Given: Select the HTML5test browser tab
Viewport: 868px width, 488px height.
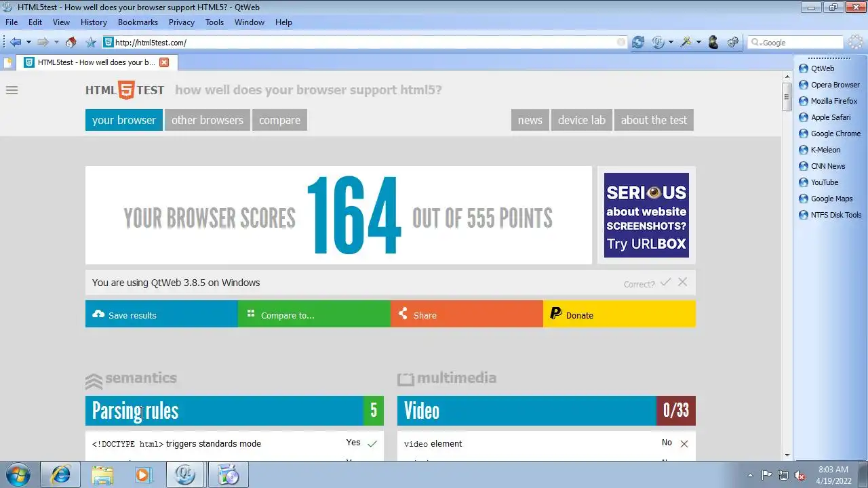Looking at the screenshot, I should click(x=96, y=62).
